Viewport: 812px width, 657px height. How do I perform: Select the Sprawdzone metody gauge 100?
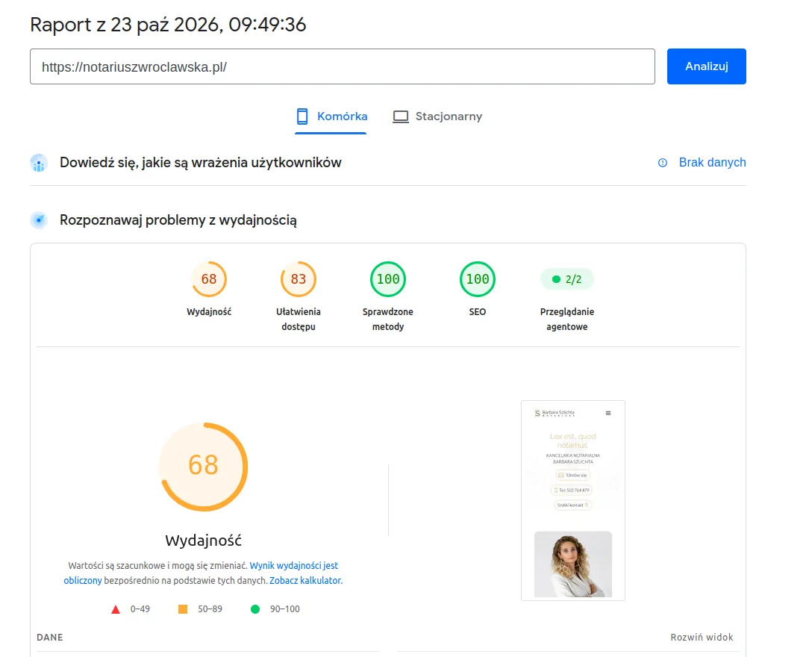pyautogui.click(x=388, y=279)
